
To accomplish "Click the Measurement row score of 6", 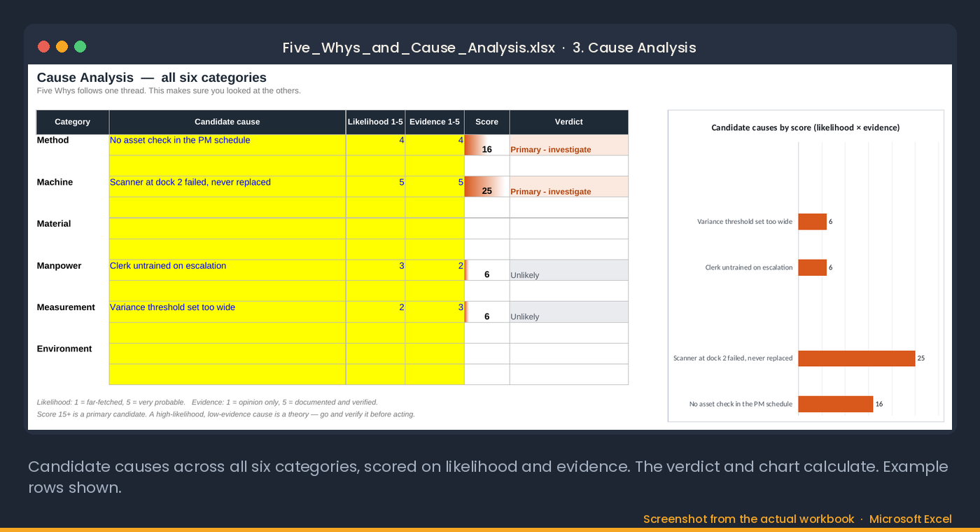I will tap(486, 311).
